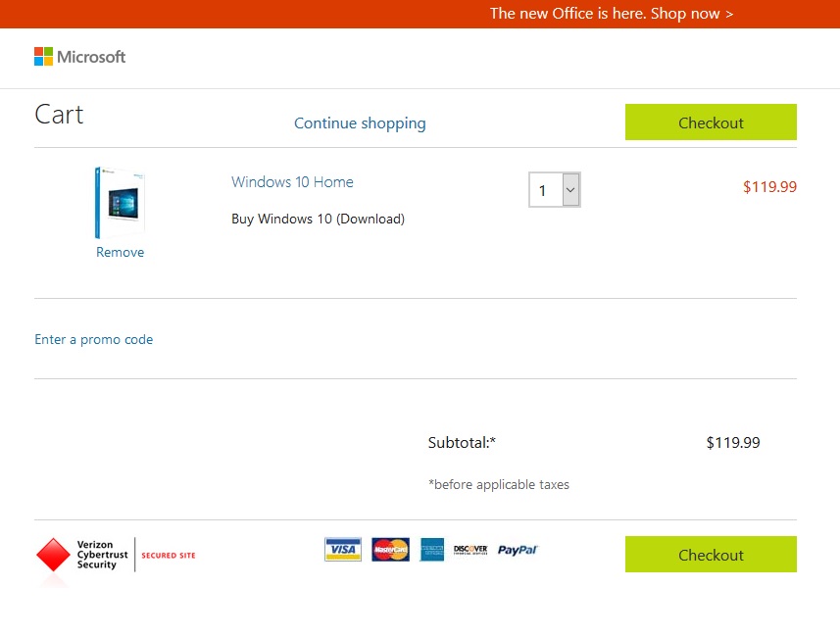Click the SECURED SITE label
The height and width of the screenshot is (637, 840).
[x=169, y=556]
